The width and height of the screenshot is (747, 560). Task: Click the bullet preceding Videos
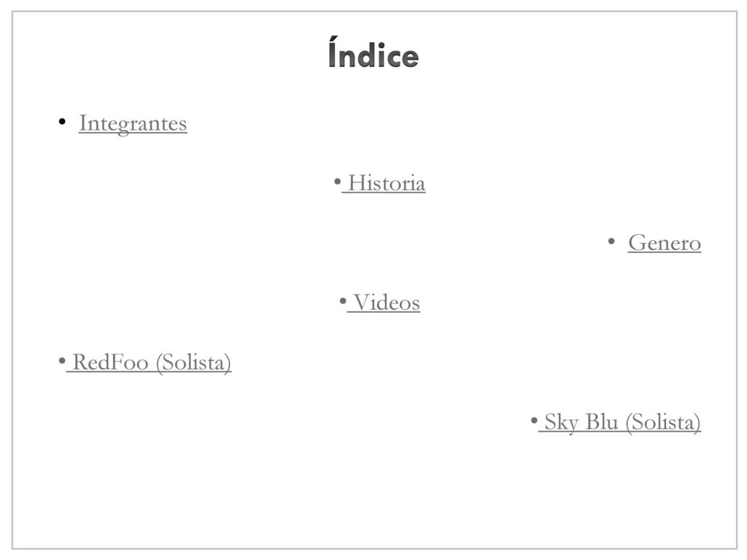[x=343, y=301]
